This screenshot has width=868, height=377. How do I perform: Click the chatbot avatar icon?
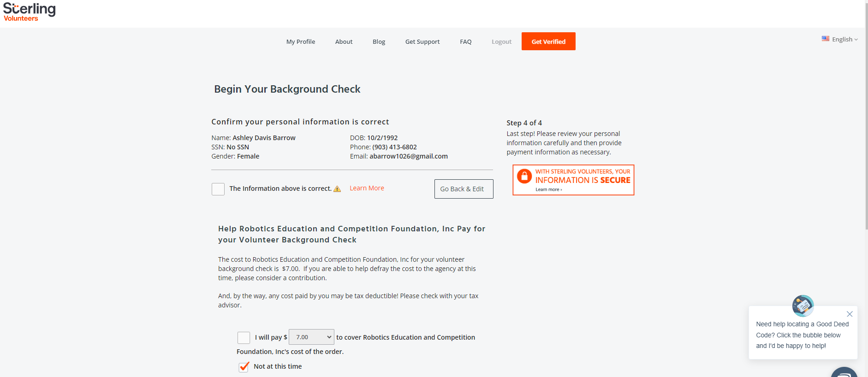coord(803,306)
